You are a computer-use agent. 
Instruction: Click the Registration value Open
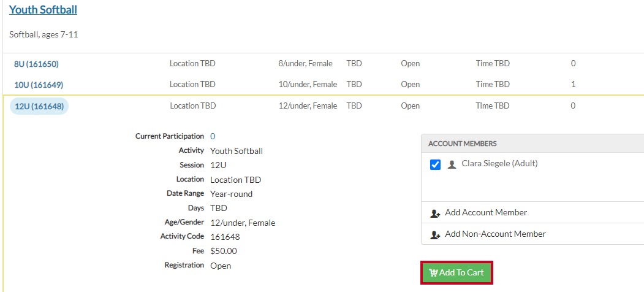tap(221, 266)
